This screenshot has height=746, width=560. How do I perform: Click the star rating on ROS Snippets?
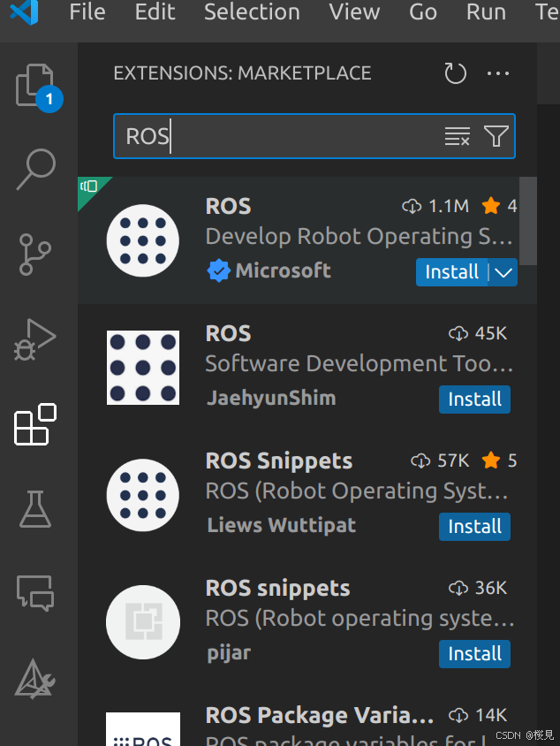point(490,461)
